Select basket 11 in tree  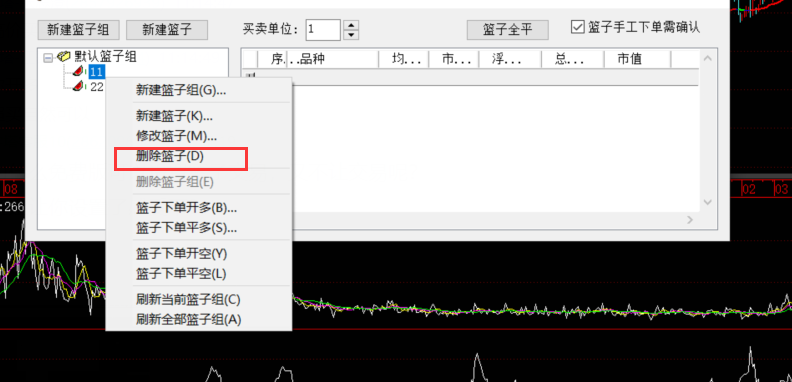(x=96, y=72)
